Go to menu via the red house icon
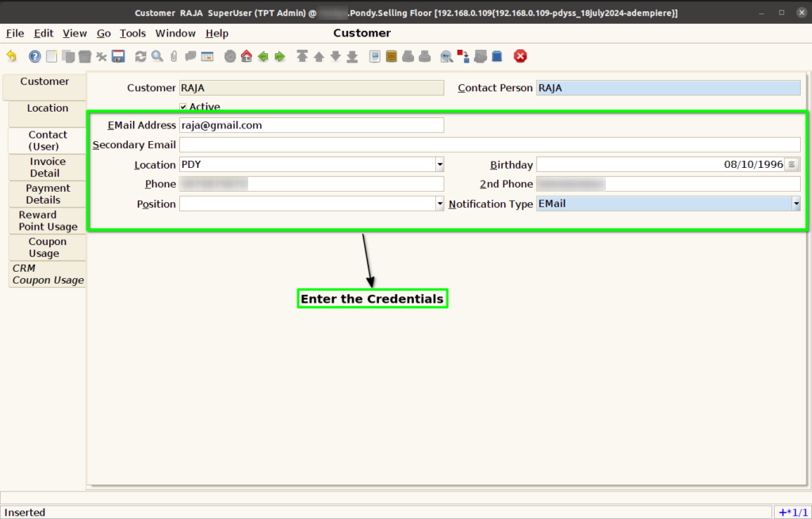 (x=247, y=56)
